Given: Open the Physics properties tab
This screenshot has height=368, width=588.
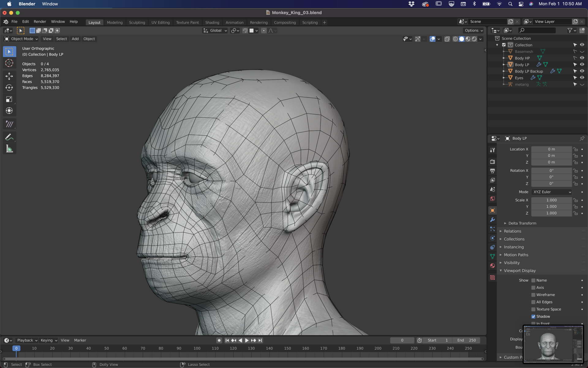Looking at the screenshot, I should (x=492, y=238).
